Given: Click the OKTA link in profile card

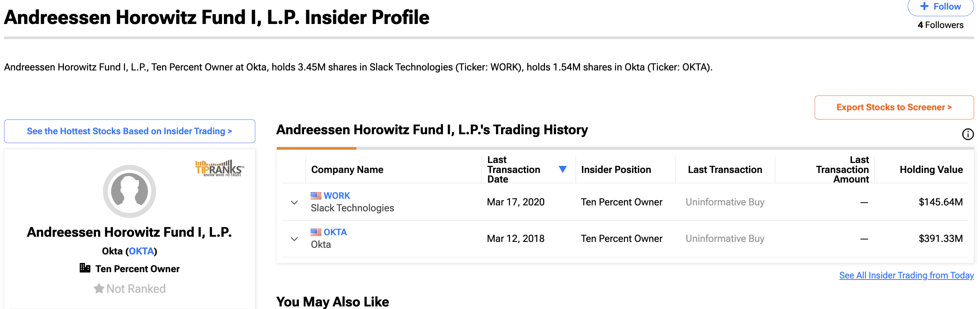Looking at the screenshot, I should (x=141, y=251).
